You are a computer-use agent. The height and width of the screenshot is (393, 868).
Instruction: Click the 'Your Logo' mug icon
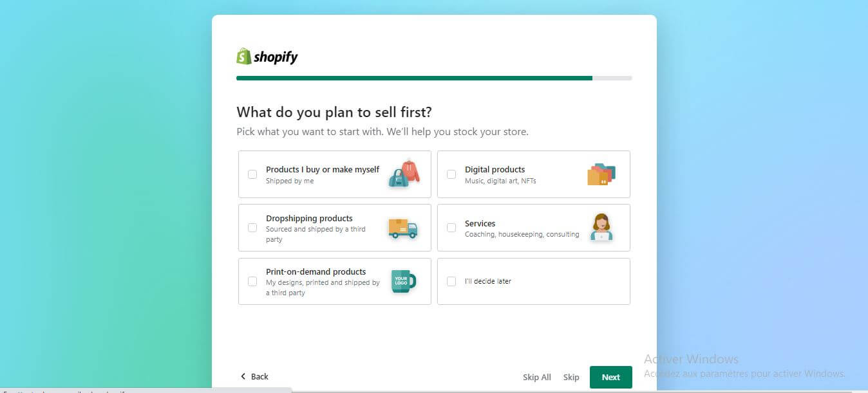pos(403,281)
